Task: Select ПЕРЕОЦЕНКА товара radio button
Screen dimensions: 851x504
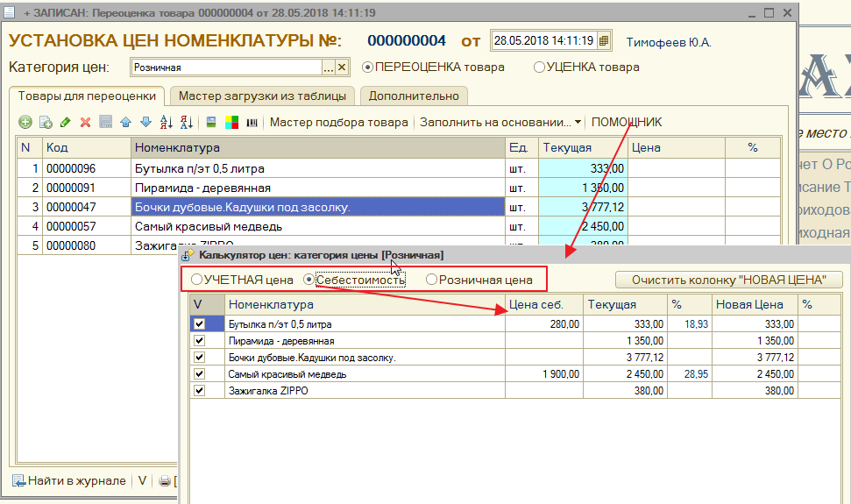Action: pos(367,67)
